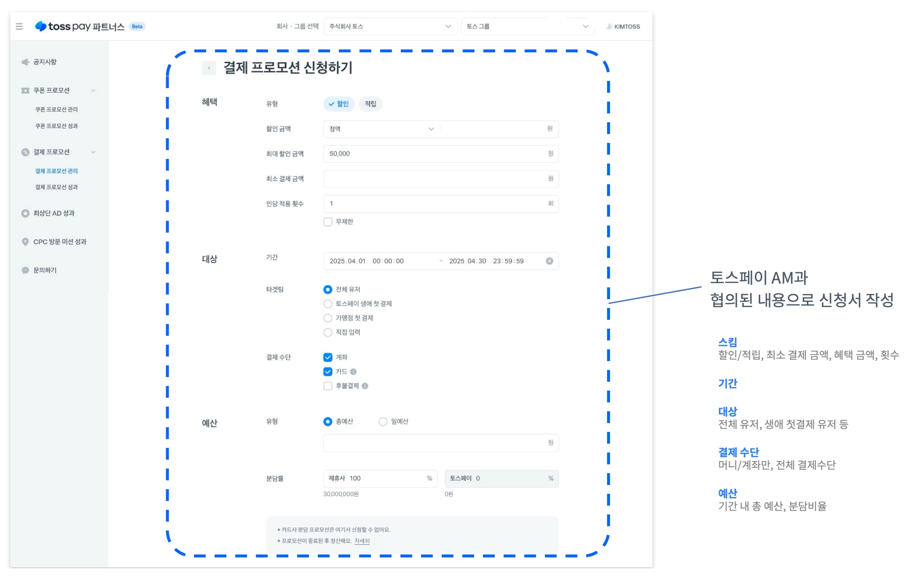
Task: Click info icon next to 후불결제
Action: tap(365, 386)
